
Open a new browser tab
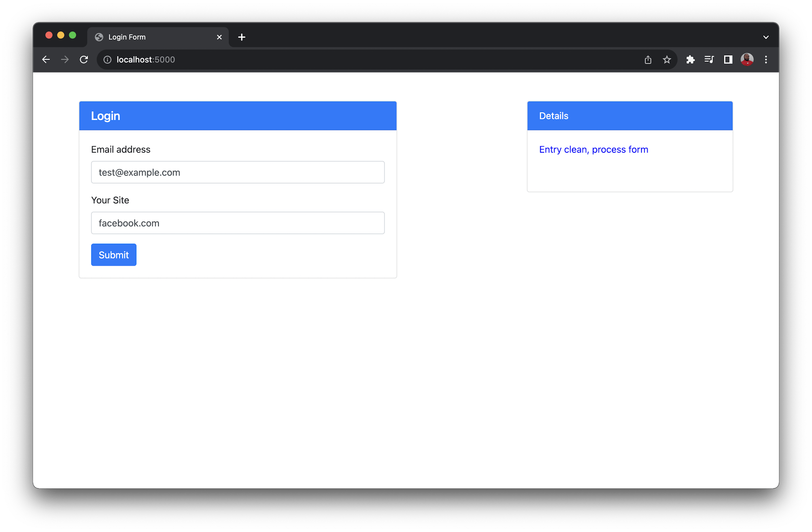pyautogui.click(x=242, y=37)
